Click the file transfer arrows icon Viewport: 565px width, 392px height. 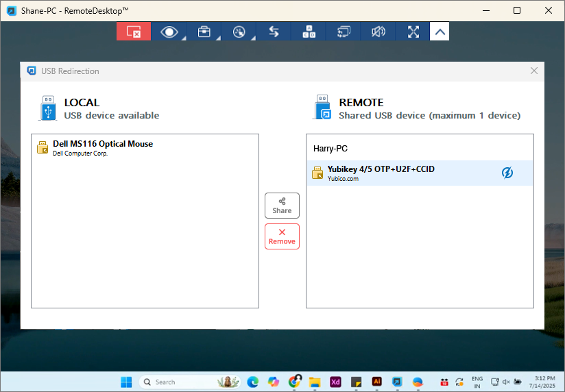(274, 32)
